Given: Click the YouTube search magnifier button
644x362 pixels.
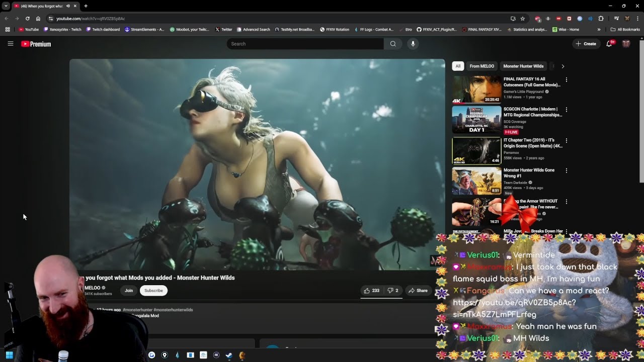Looking at the screenshot, I should click(x=393, y=44).
